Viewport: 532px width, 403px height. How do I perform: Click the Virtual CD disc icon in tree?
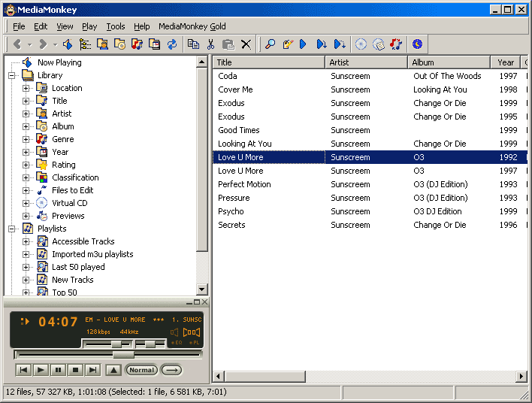[x=42, y=203]
